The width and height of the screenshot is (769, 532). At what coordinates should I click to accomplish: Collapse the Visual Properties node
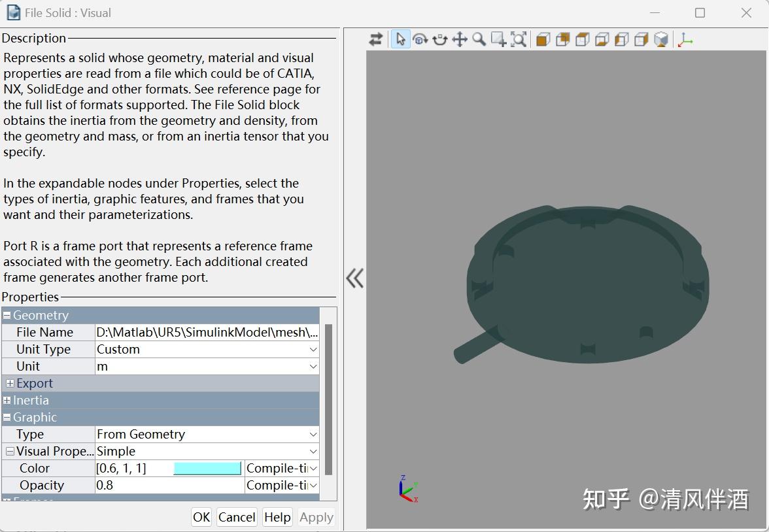click(10, 451)
